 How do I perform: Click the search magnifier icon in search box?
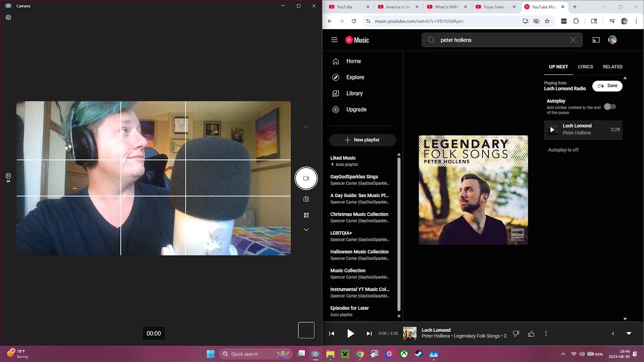431,40
